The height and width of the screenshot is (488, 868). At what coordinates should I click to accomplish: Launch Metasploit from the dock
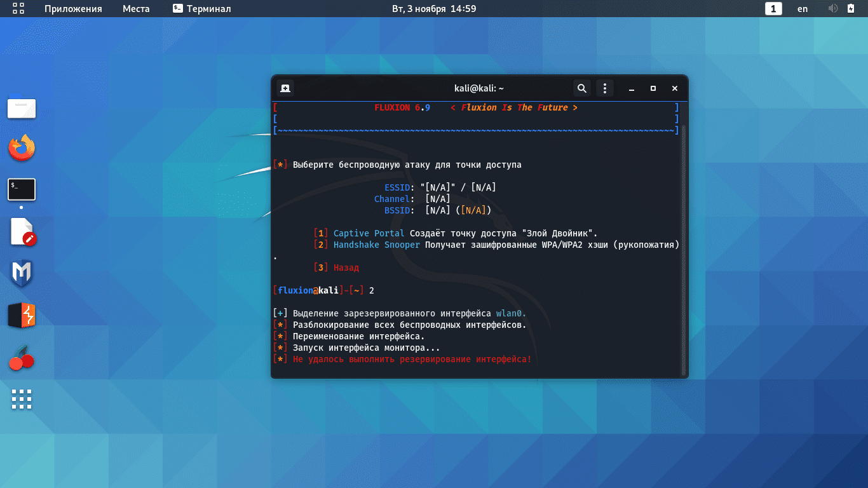pos(22,274)
